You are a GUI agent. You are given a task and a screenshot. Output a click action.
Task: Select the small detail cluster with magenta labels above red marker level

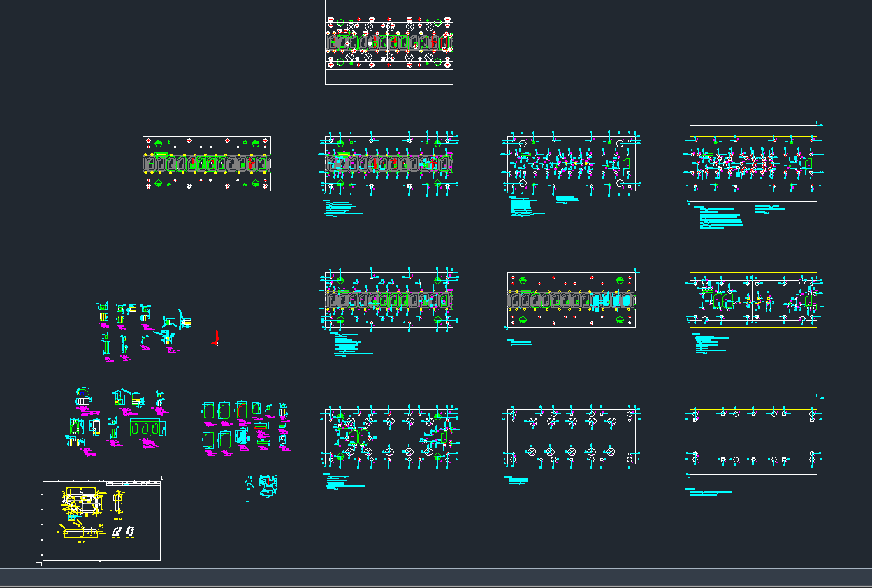tap(143, 332)
